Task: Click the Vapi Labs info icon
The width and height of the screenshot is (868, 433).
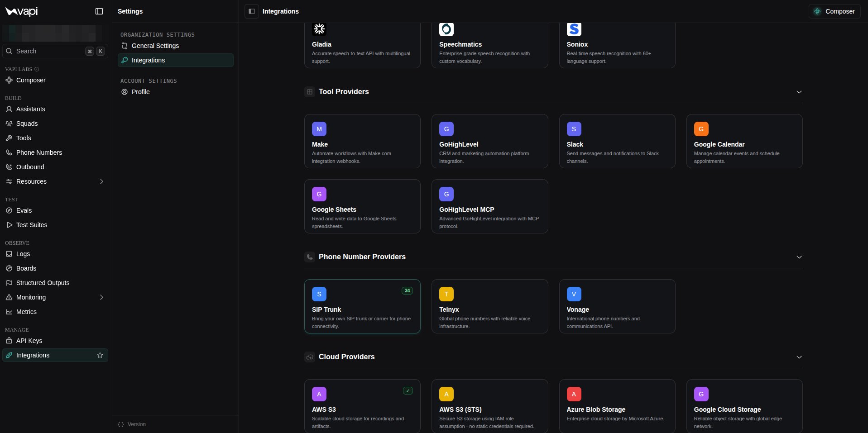Action: 37,69
